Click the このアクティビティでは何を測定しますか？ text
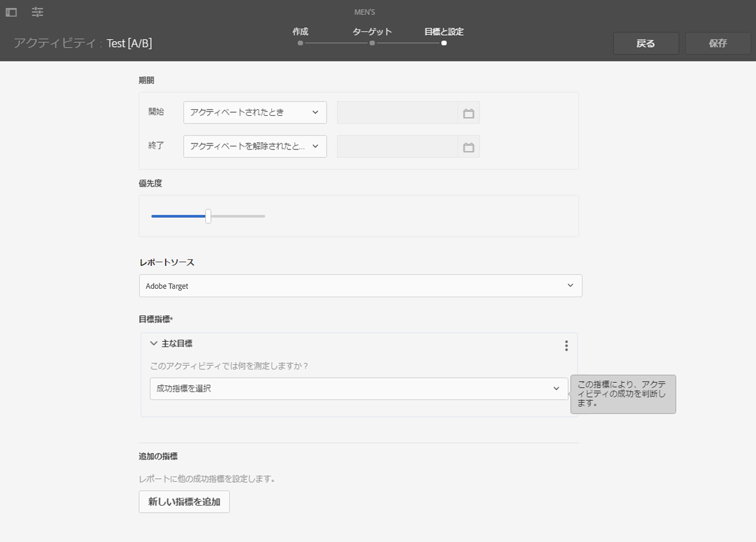Viewport: 756px width, 542px height. tap(230, 365)
